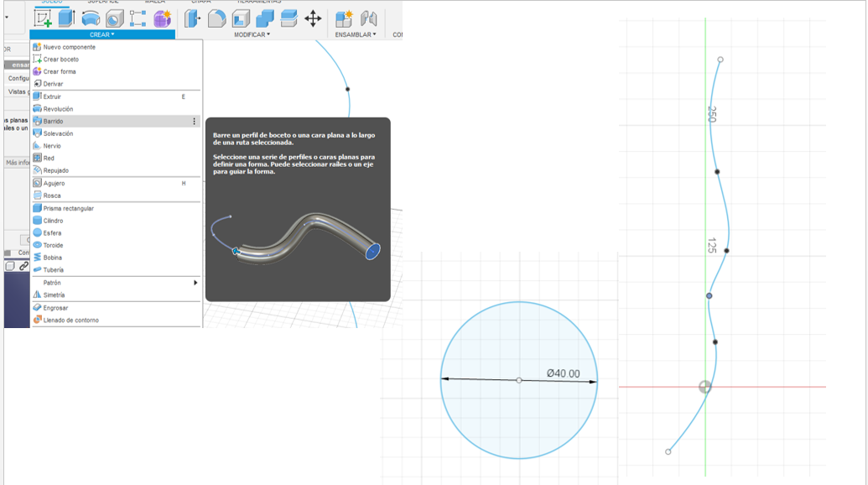Click the Extrude toolbar icon
Image resolution: width=868 pixels, height=485 pixels.
click(66, 18)
